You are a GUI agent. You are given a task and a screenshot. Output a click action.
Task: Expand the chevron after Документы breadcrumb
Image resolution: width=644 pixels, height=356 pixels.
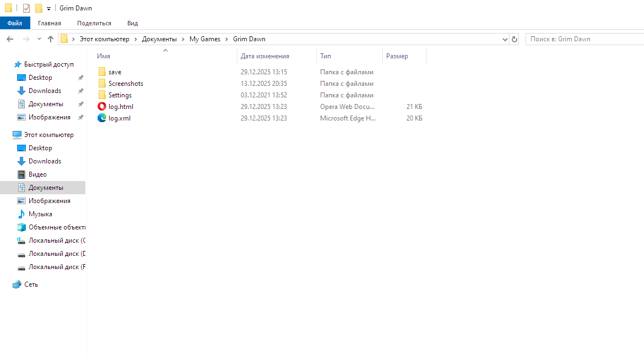[183, 39]
